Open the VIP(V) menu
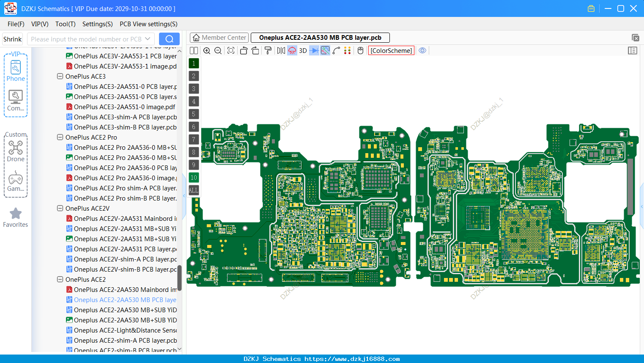The image size is (644, 363). pos(40,24)
